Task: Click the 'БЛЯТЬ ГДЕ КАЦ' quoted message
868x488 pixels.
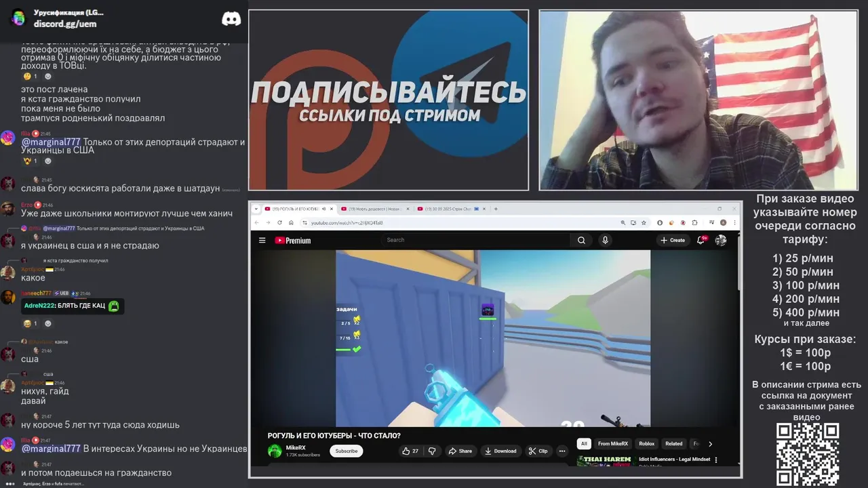Action: click(72, 306)
